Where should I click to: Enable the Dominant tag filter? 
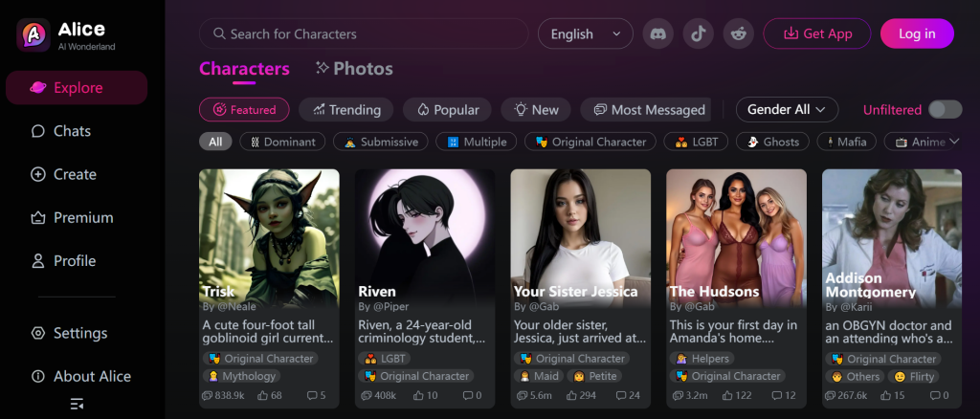click(x=282, y=142)
